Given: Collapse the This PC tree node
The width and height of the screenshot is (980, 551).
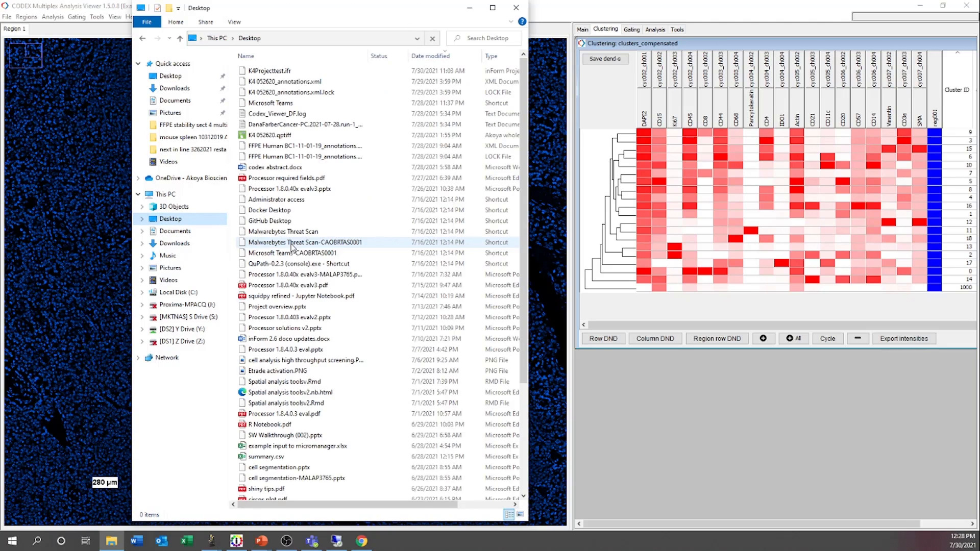Looking at the screenshot, I should tap(138, 194).
